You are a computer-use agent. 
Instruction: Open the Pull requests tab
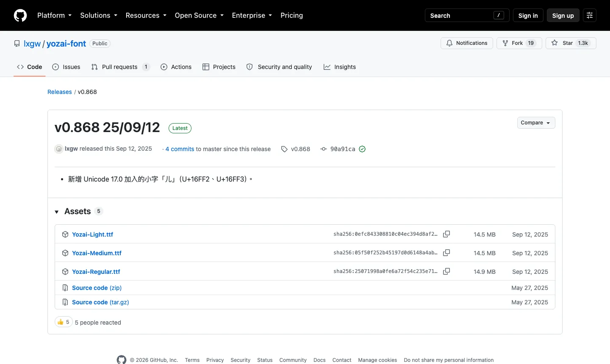click(x=121, y=67)
